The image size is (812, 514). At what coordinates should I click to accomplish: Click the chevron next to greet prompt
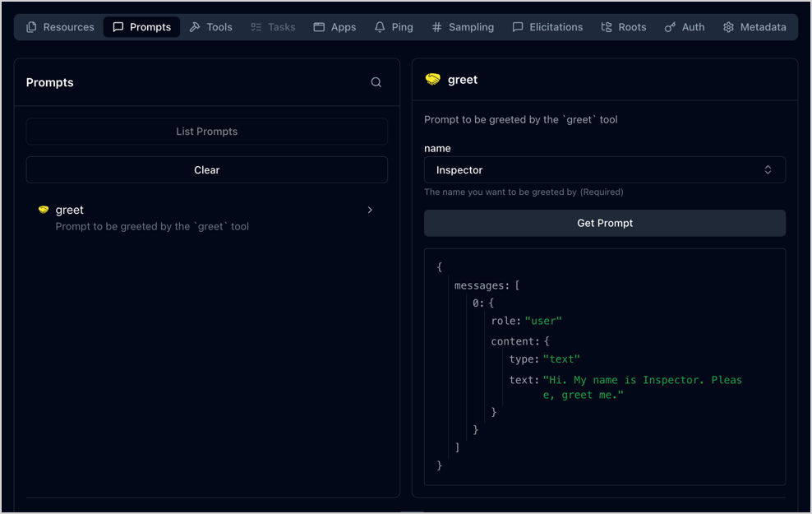(370, 210)
